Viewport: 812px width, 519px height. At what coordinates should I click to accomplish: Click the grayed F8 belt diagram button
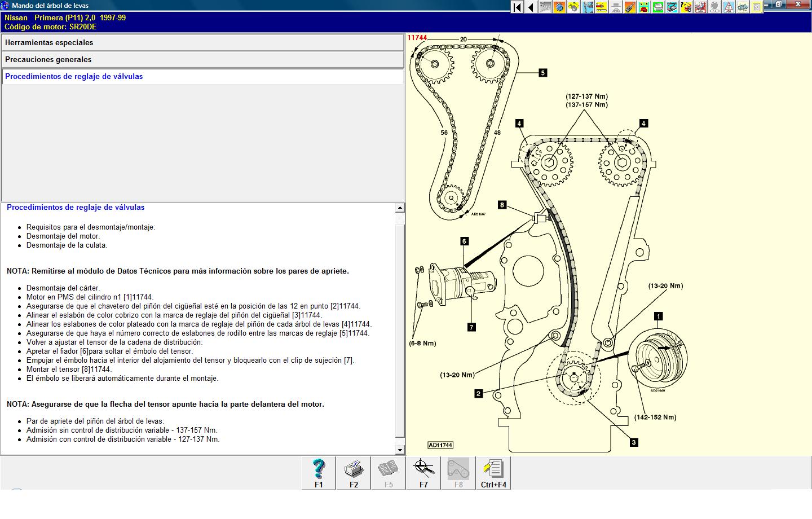pyautogui.click(x=458, y=473)
